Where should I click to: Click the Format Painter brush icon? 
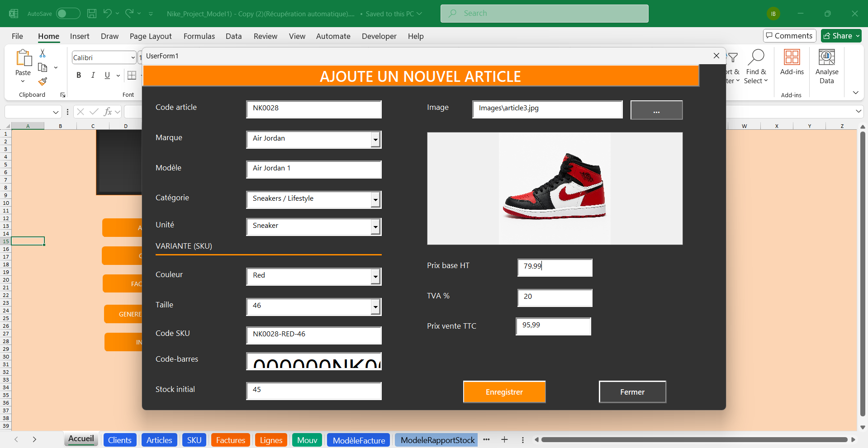click(x=43, y=81)
